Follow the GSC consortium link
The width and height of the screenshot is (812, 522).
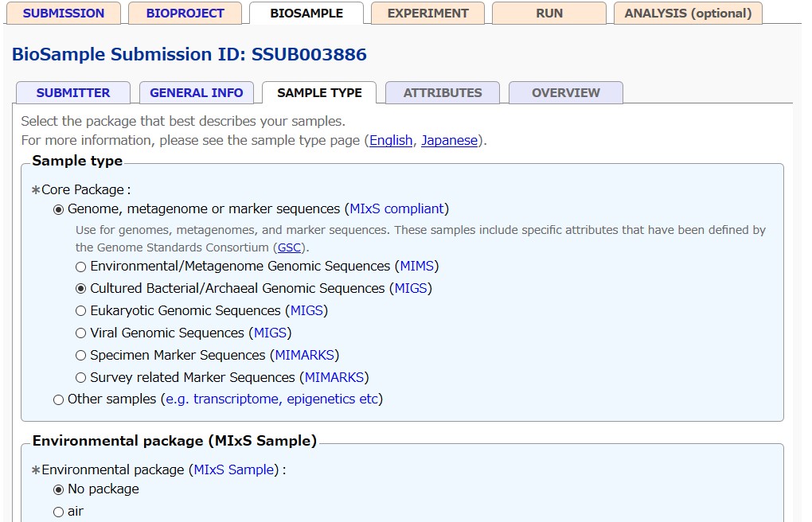pyautogui.click(x=289, y=247)
